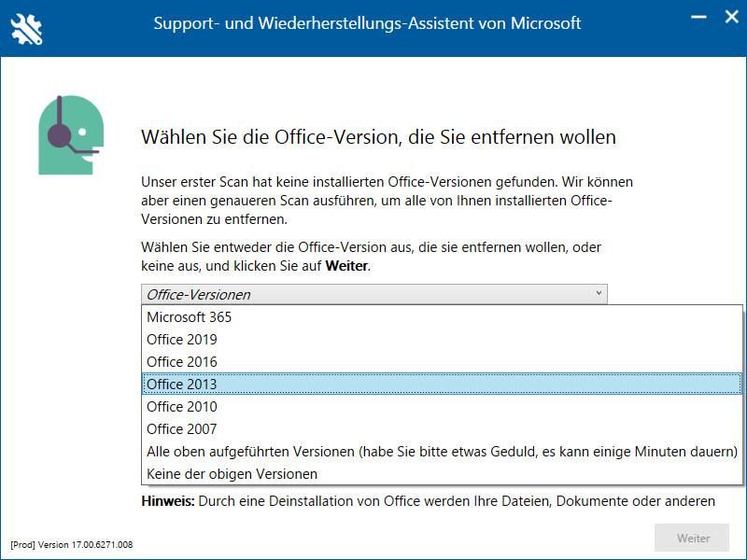Image resolution: width=747 pixels, height=560 pixels.
Task: Pick Office 2016 from the version list
Action: [x=442, y=362]
